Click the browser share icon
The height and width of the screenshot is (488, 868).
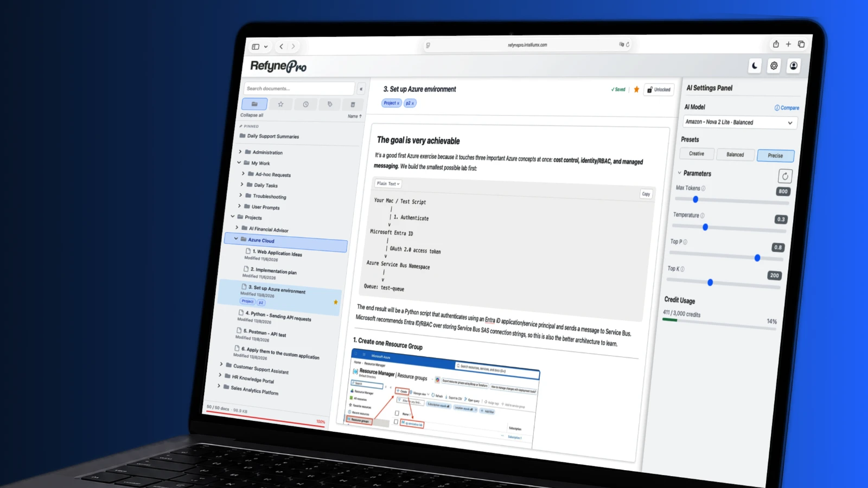776,44
